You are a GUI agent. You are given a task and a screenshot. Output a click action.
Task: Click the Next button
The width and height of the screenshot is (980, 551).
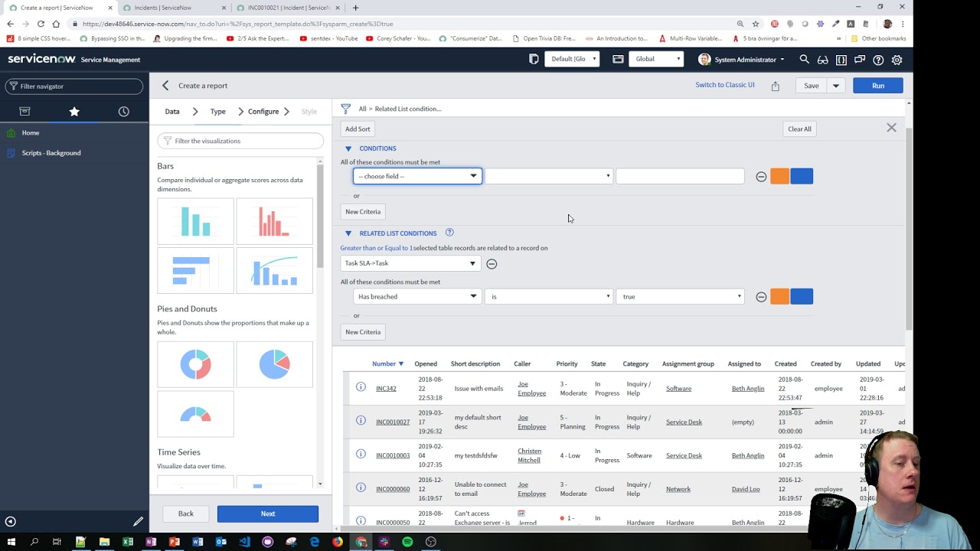268,514
